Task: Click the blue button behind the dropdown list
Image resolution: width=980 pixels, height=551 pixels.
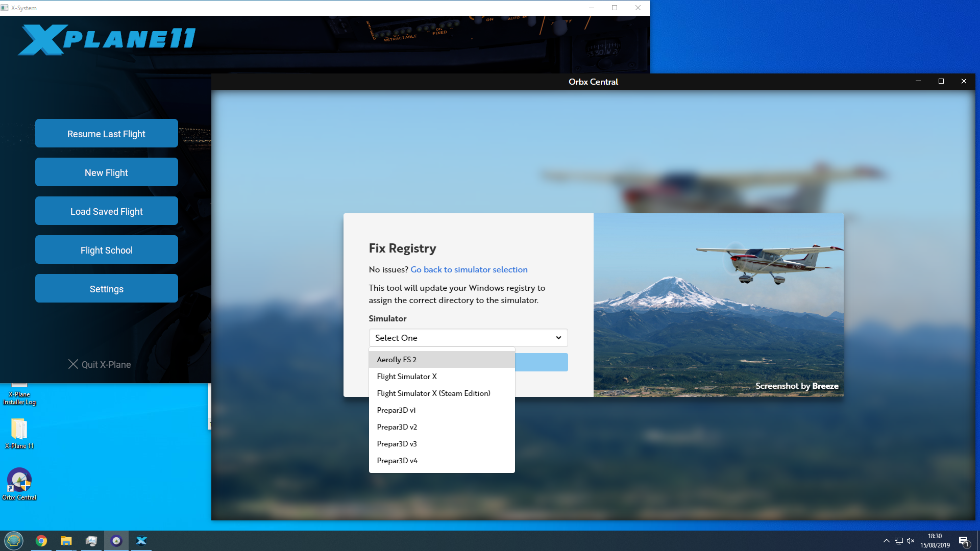Action: (x=541, y=362)
